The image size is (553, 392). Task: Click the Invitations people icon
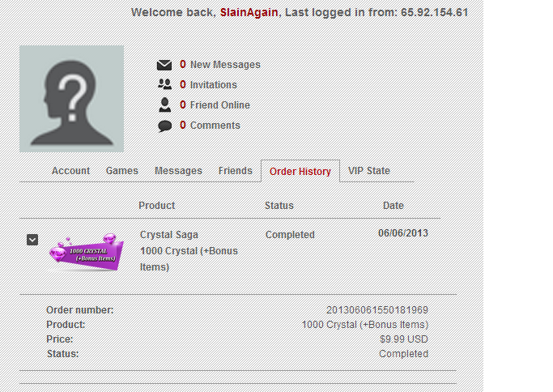coord(164,84)
